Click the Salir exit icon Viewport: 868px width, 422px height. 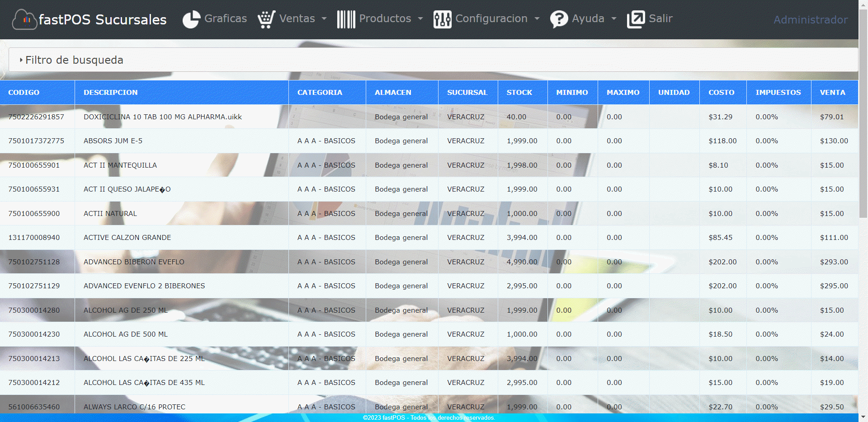(635, 19)
